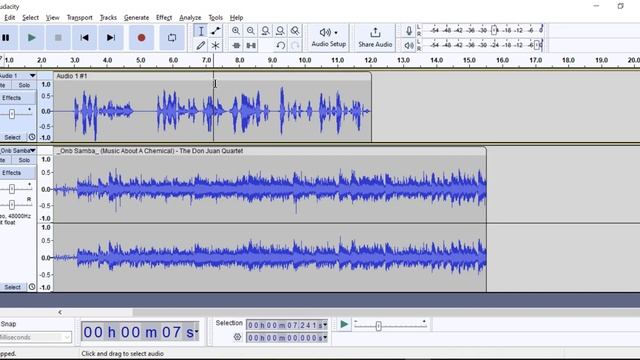
Task: Open Effects for Onb Samba track
Action: tap(17, 173)
